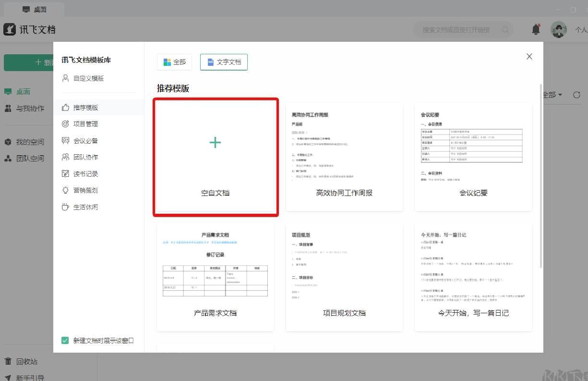
Task: Close the template library dialog
Action: (x=529, y=56)
